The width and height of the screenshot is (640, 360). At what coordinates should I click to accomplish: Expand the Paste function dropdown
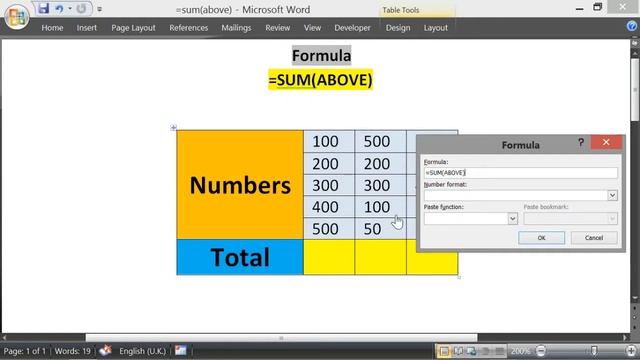pyautogui.click(x=513, y=219)
